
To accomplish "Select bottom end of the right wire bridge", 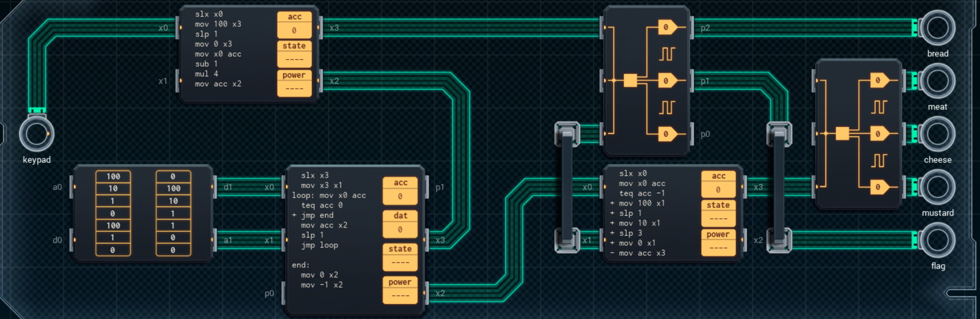I will (x=779, y=240).
